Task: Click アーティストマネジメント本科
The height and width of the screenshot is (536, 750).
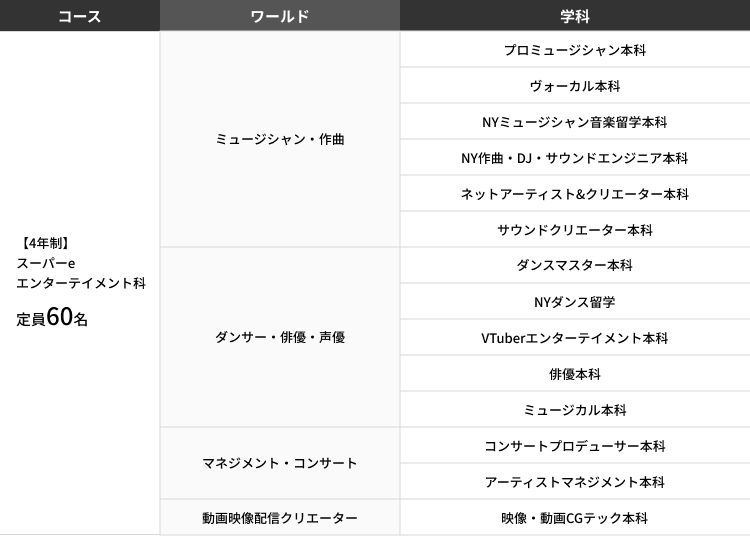Action: (x=575, y=482)
